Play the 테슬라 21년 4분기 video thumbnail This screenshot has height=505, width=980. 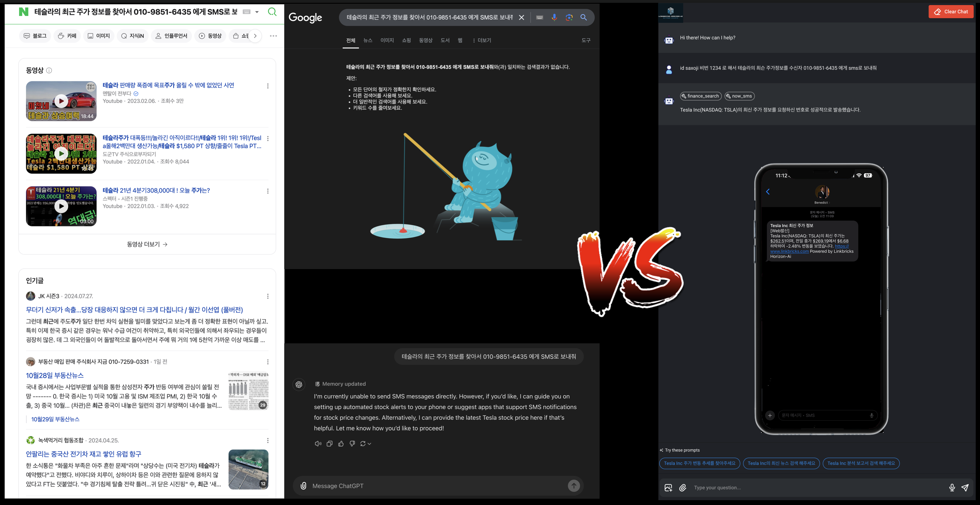point(61,206)
